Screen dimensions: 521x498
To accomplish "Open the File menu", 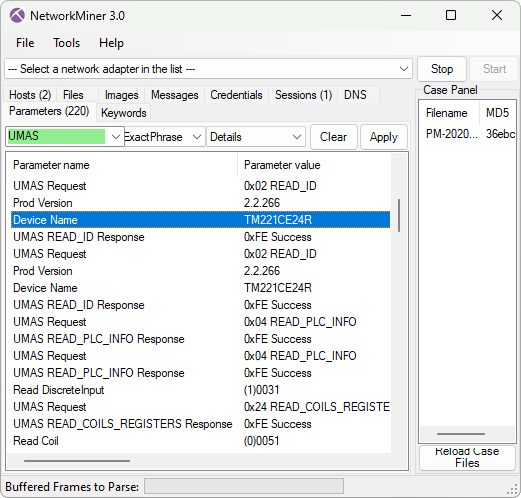I will pos(25,43).
